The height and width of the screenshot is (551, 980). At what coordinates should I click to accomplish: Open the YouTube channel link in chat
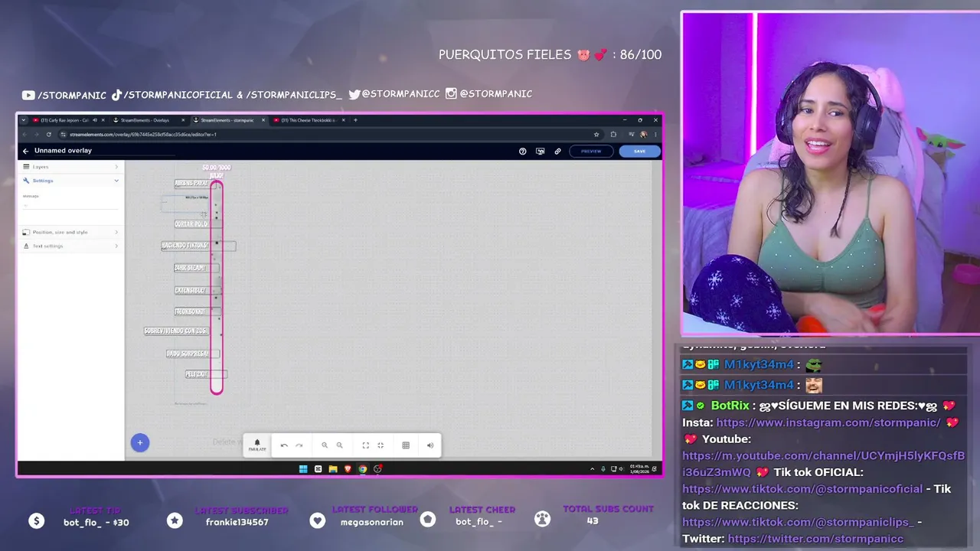point(824,464)
